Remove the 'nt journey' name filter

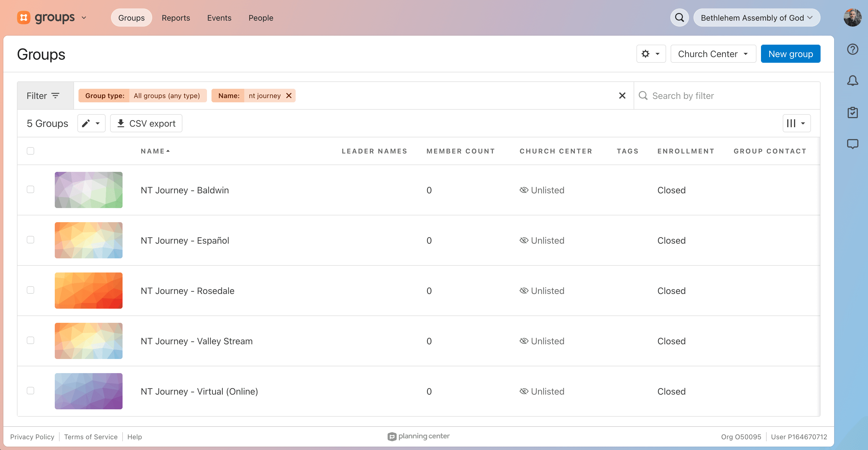click(x=289, y=96)
